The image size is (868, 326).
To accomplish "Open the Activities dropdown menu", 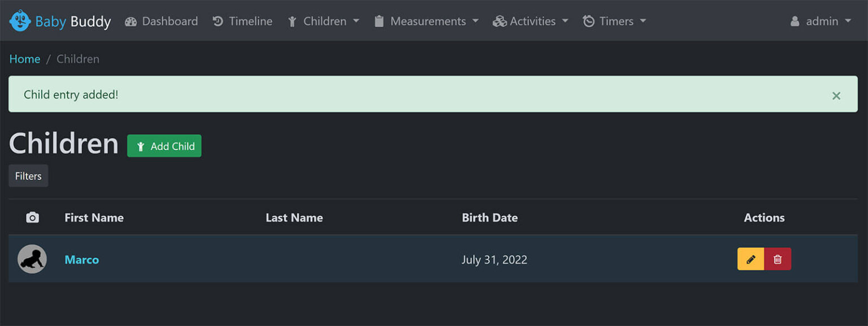I will (x=530, y=21).
